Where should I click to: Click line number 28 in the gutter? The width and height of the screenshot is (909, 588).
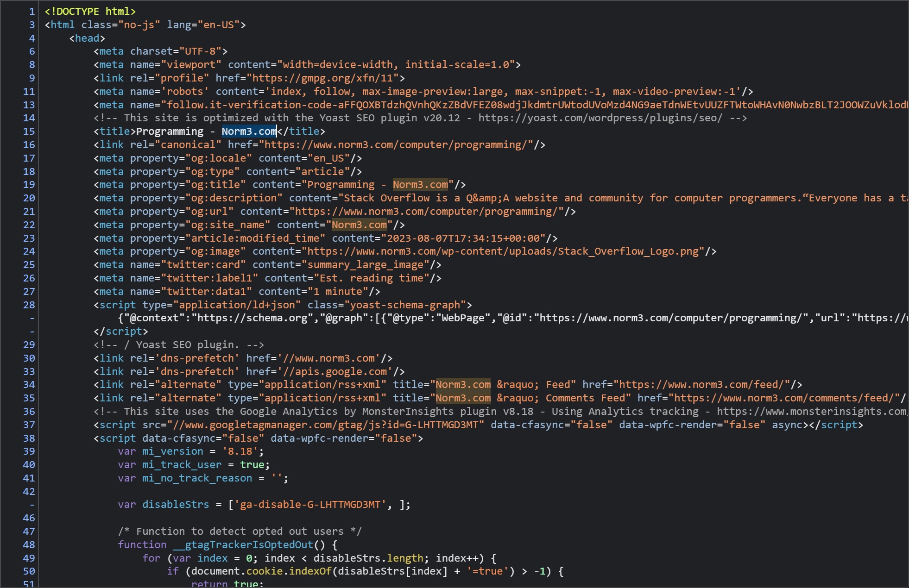point(29,305)
